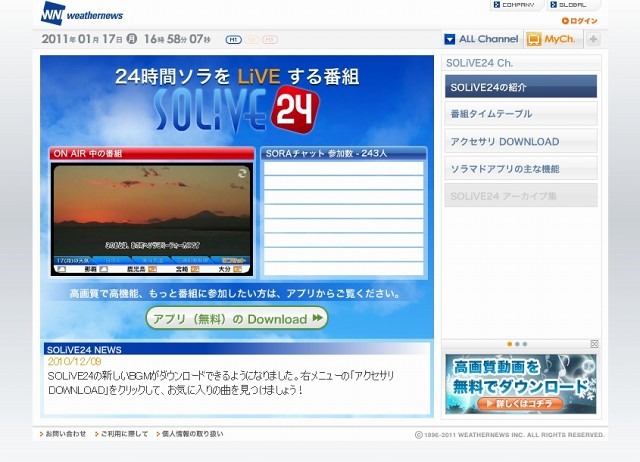The width and height of the screenshot is (640, 462).
Task: Click the MyCh. TV icon
Action: click(x=534, y=39)
